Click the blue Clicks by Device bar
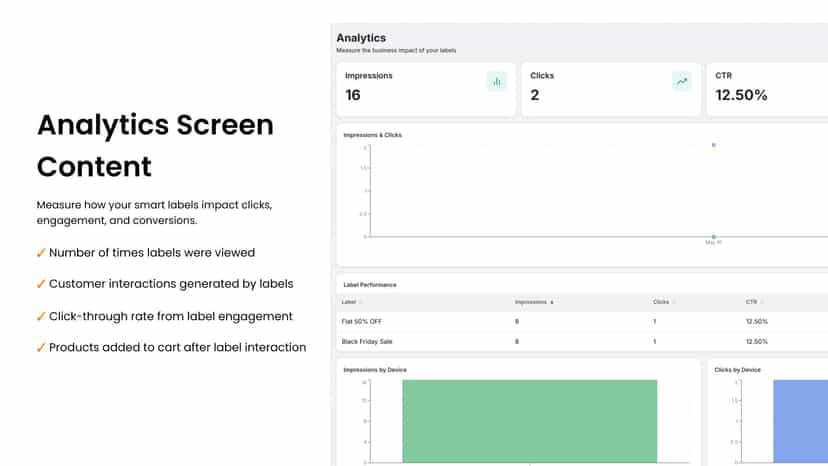The height and width of the screenshot is (466, 828). tap(801, 422)
